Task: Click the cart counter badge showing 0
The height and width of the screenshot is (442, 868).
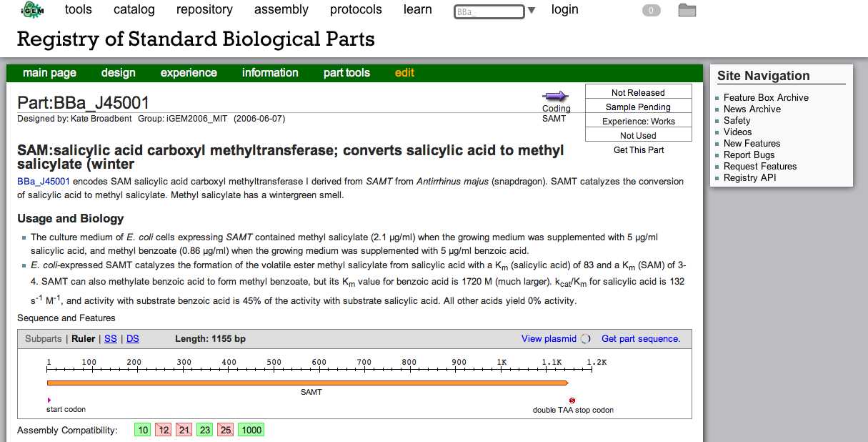Action: 651,11
